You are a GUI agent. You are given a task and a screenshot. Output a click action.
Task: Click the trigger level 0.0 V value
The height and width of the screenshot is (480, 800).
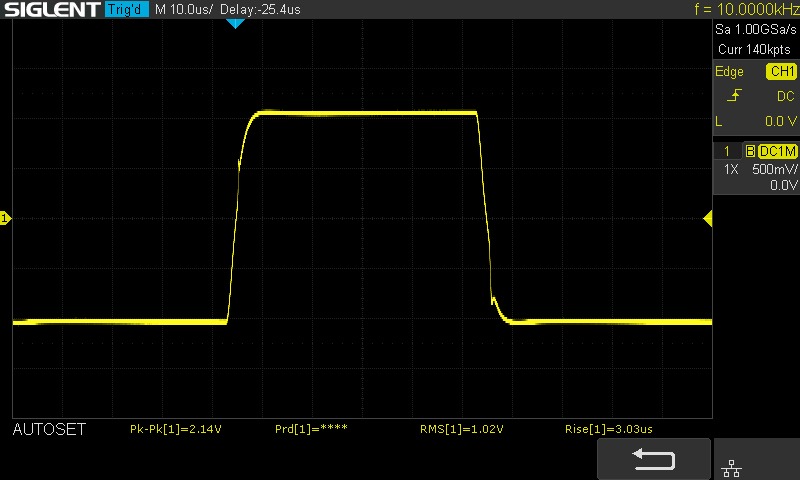click(x=781, y=121)
